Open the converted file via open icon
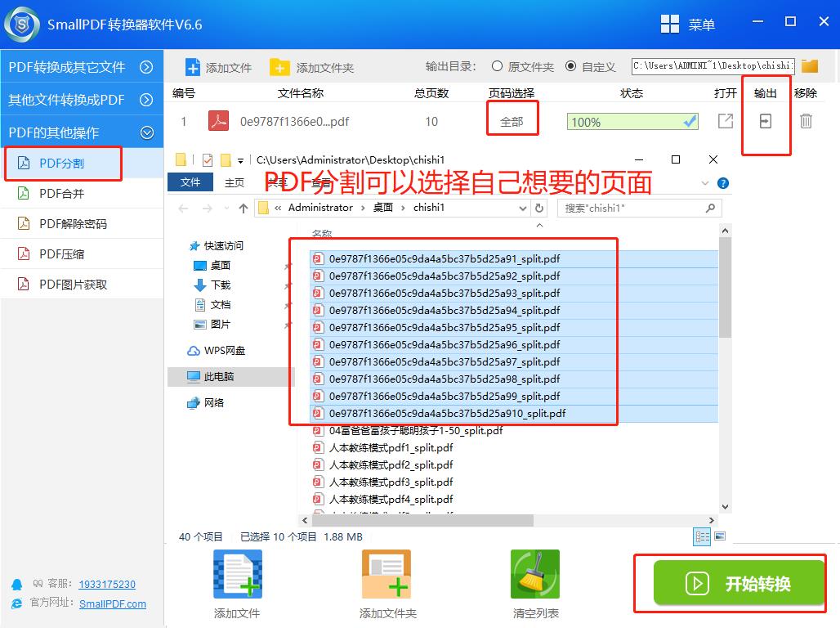Image resolution: width=840 pixels, height=628 pixels. tap(725, 121)
